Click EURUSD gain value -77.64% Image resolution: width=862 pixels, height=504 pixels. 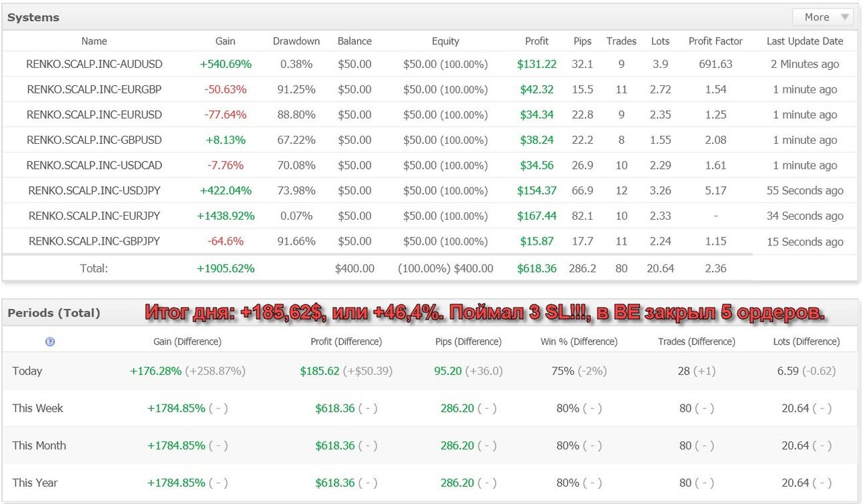[x=225, y=115]
